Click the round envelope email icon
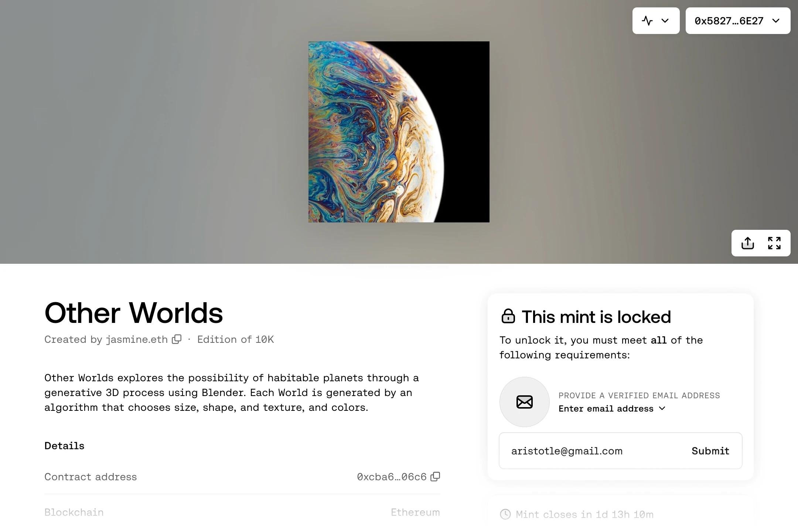Image resolution: width=798 pixels, height=532 pixels. tap(525, 402)
